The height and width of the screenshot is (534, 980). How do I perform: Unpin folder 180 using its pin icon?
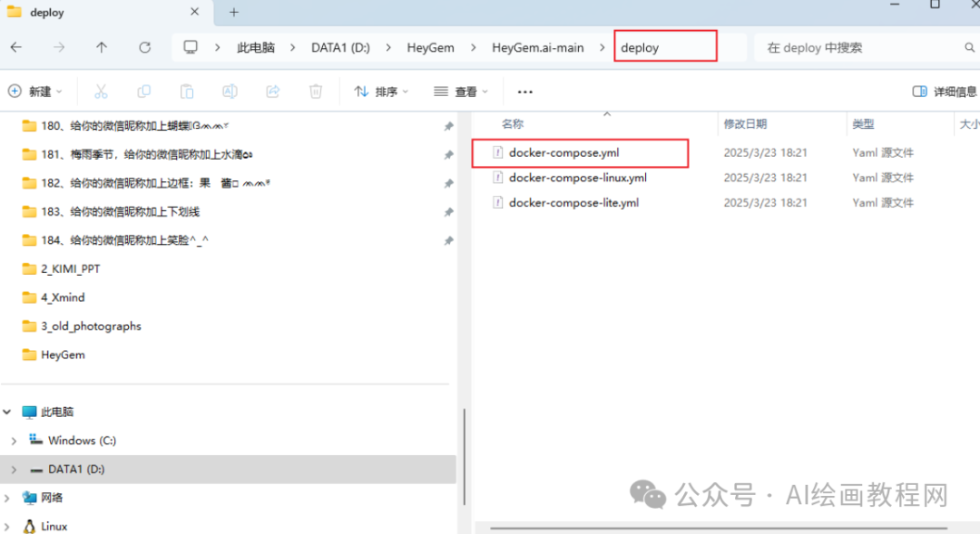pos(448,126)
